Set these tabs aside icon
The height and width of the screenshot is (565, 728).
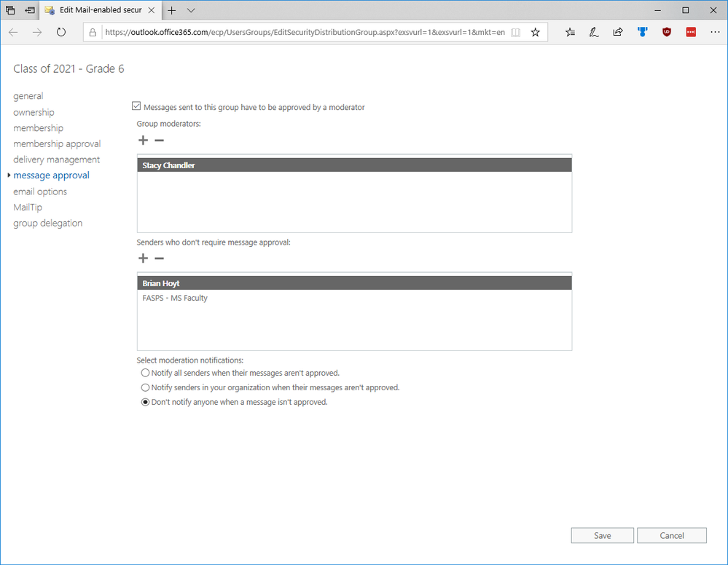coord(30,9)
